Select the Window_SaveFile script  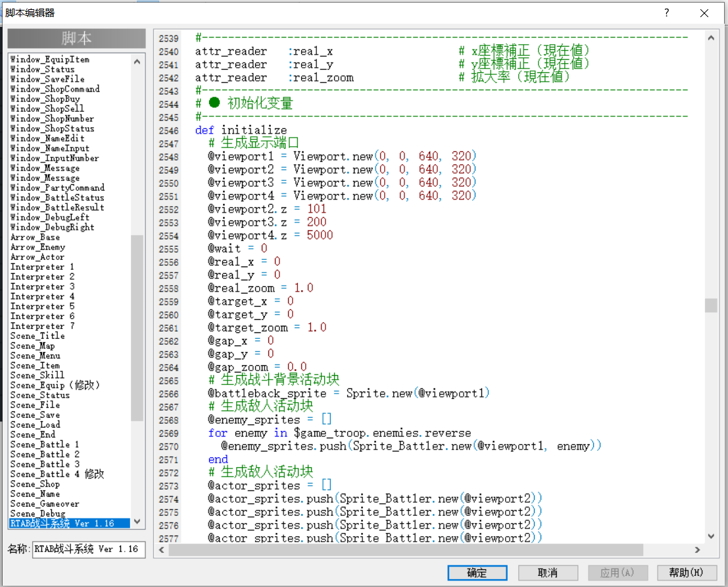pos(47,79)
